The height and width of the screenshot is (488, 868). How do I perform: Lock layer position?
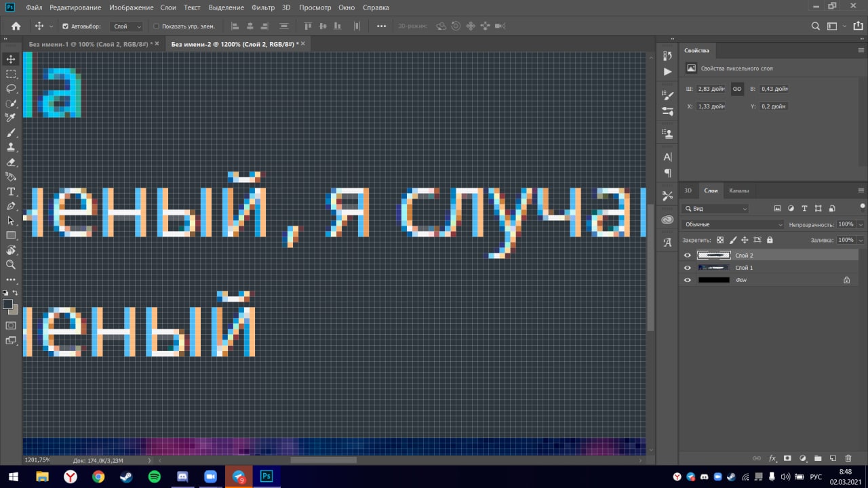point(745,240)
